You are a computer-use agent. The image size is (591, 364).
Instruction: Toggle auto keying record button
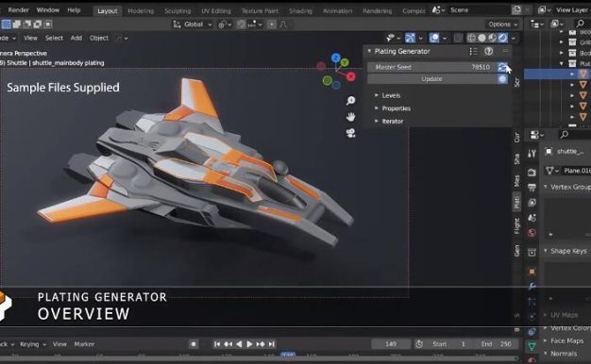pyautogui.click(x=194, y=344)
